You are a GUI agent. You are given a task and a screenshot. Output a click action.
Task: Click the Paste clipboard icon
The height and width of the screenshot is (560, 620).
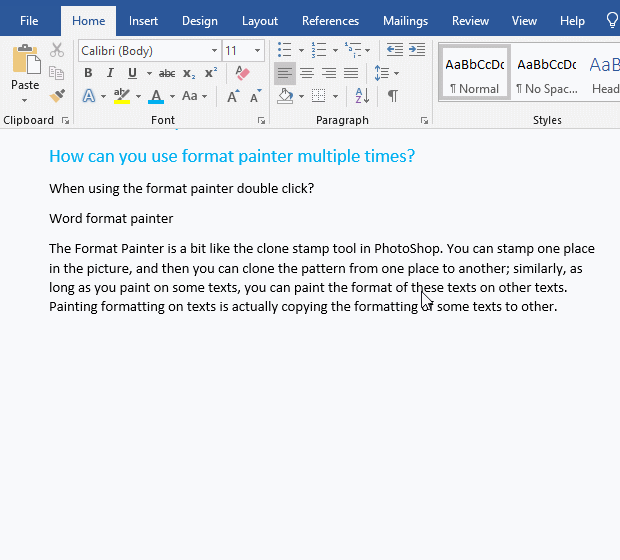click(26, 59)
